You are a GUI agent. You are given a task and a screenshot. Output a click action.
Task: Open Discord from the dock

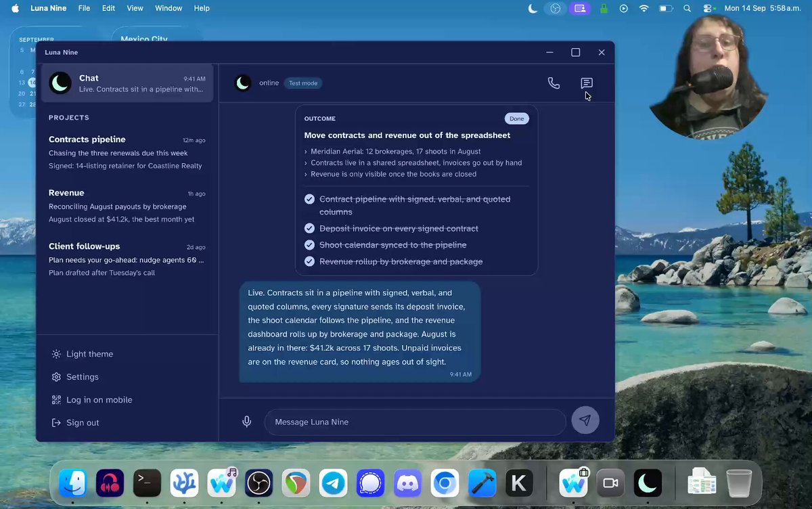pyautogui.click(x=407, y=483)
